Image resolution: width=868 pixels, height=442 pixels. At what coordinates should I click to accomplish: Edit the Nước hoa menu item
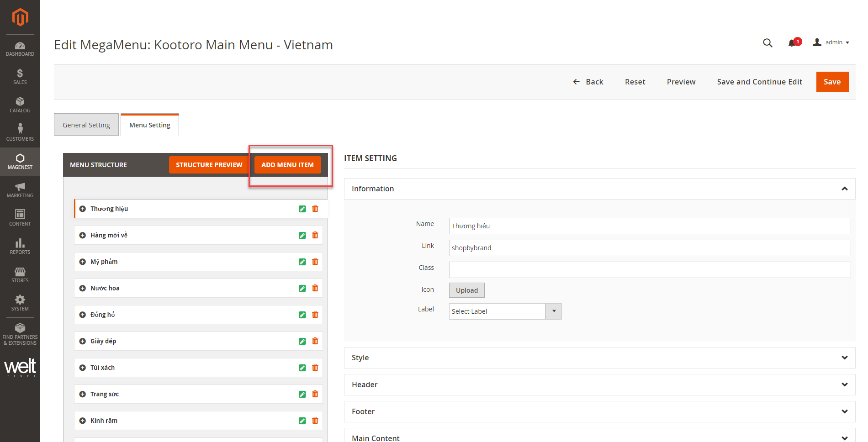pos(302,288)
